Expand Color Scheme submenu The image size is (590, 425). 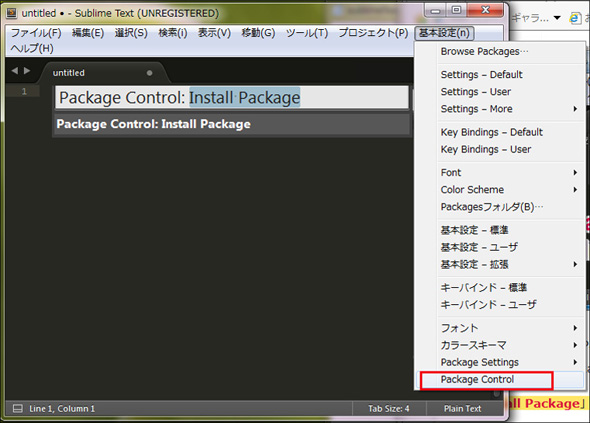tap(500, 190)
